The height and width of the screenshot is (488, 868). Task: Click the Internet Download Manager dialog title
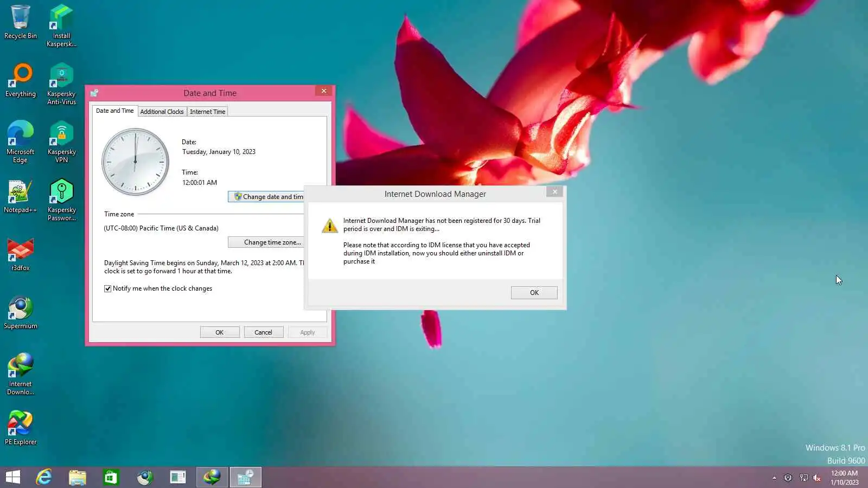[435, 194]
